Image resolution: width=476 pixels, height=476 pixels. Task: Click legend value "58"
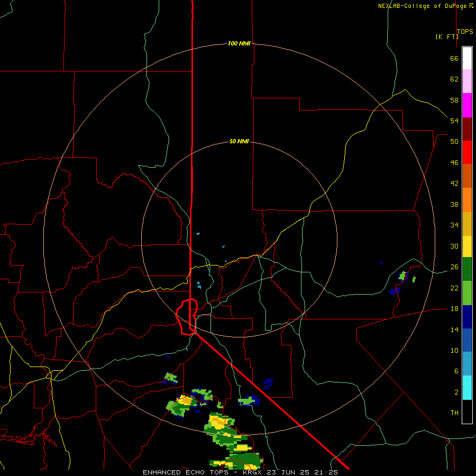pos(454,100)
